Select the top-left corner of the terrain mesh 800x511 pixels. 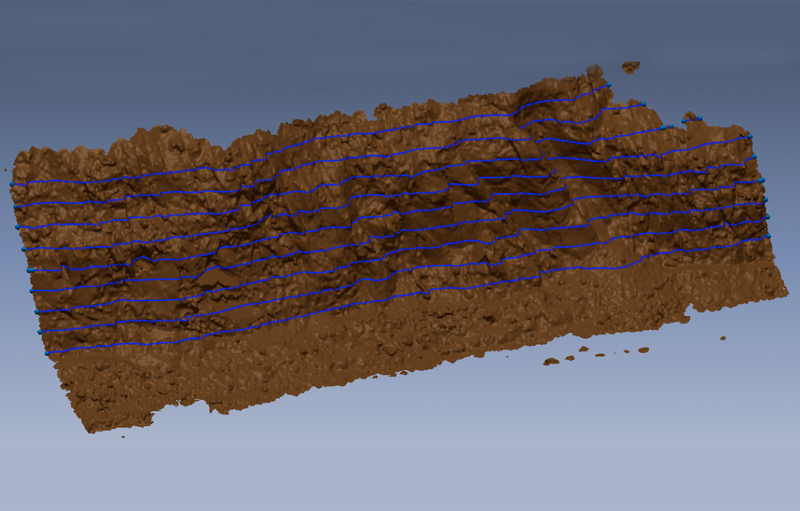pyautogui.click(x=16, y=156)
